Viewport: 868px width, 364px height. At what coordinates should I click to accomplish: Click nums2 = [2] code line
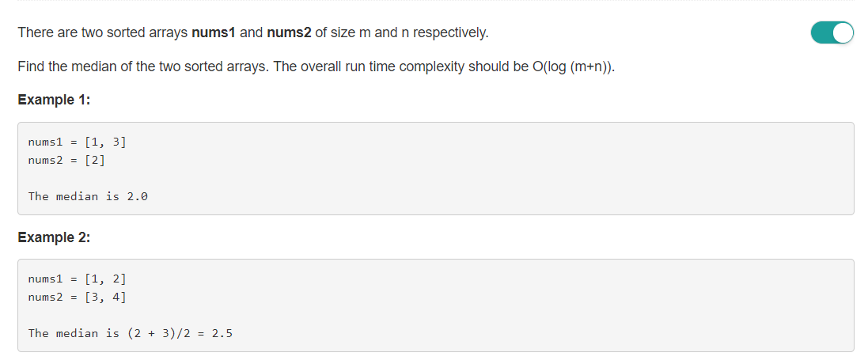tap(66, 161)
